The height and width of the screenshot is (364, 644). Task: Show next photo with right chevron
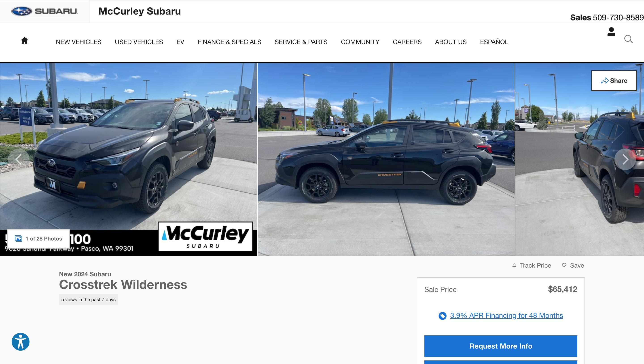click(x=625, y=159)
